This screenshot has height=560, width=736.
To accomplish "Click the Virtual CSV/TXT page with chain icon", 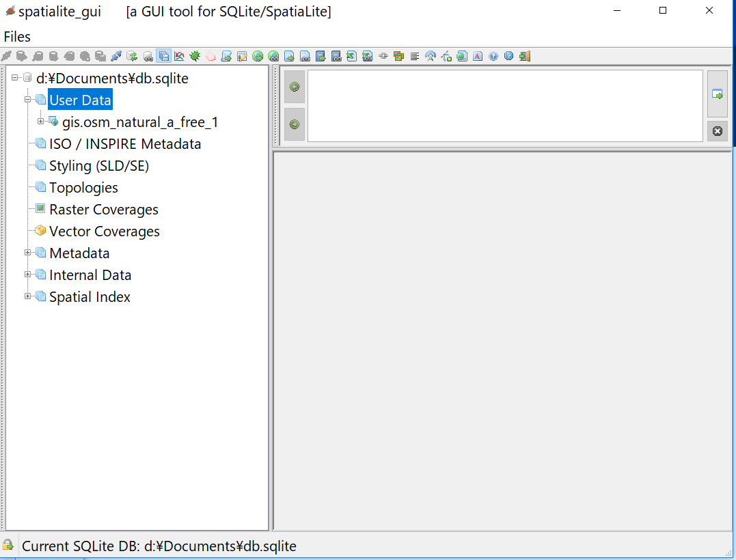I will tap(305, 56).
